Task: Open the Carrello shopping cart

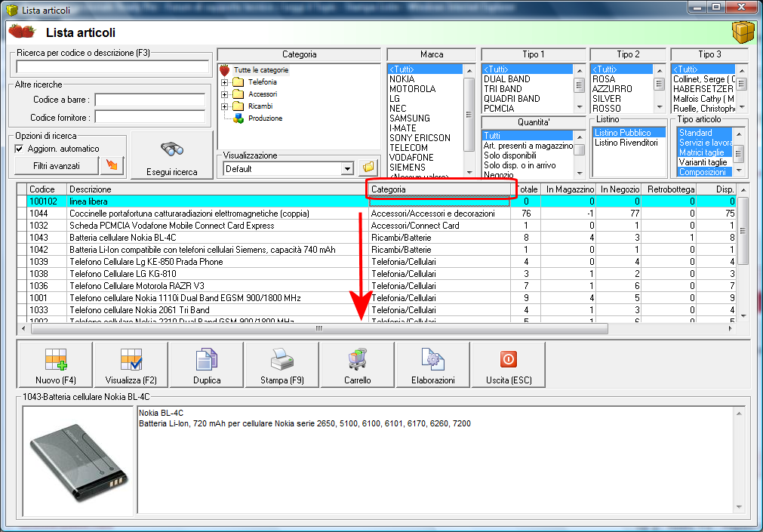Action: pos(358,364)
